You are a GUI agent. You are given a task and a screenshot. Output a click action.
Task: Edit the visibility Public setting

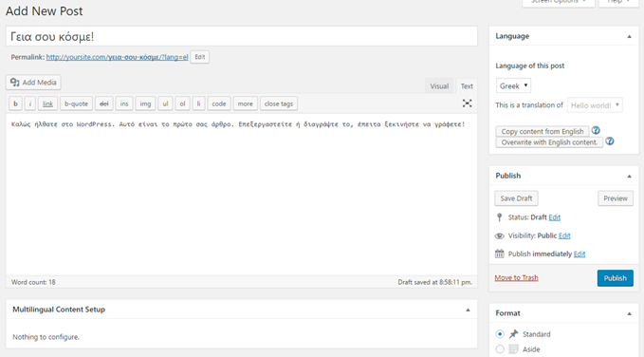coord(564,235)
